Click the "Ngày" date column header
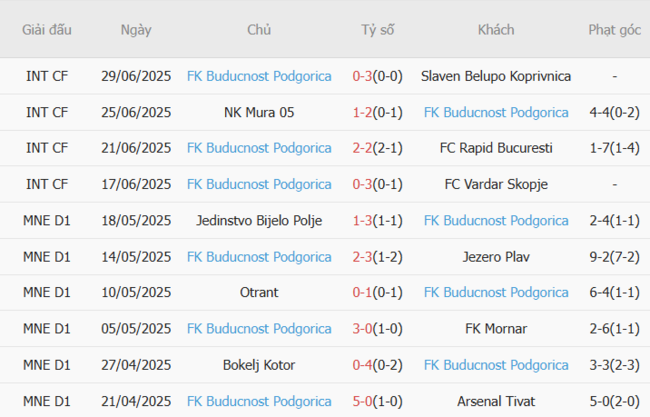Image resolution: width=650 pixels, height=417 pixels. tap(136, 30)
